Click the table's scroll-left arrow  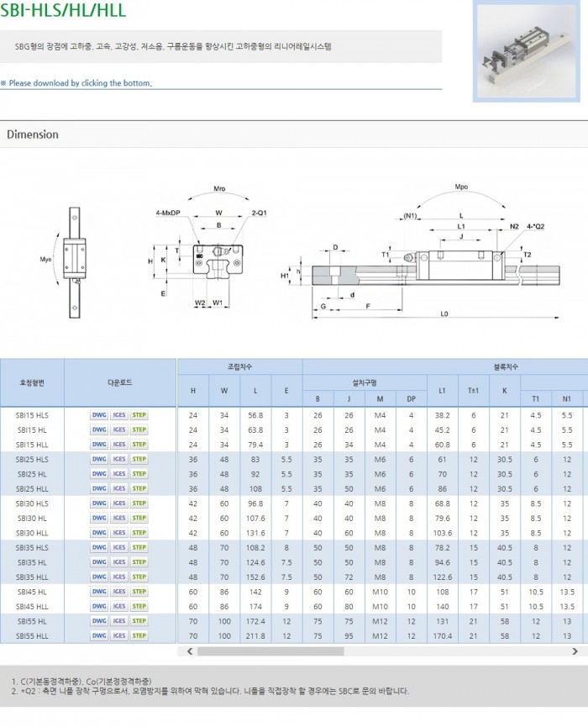point(190,651)
